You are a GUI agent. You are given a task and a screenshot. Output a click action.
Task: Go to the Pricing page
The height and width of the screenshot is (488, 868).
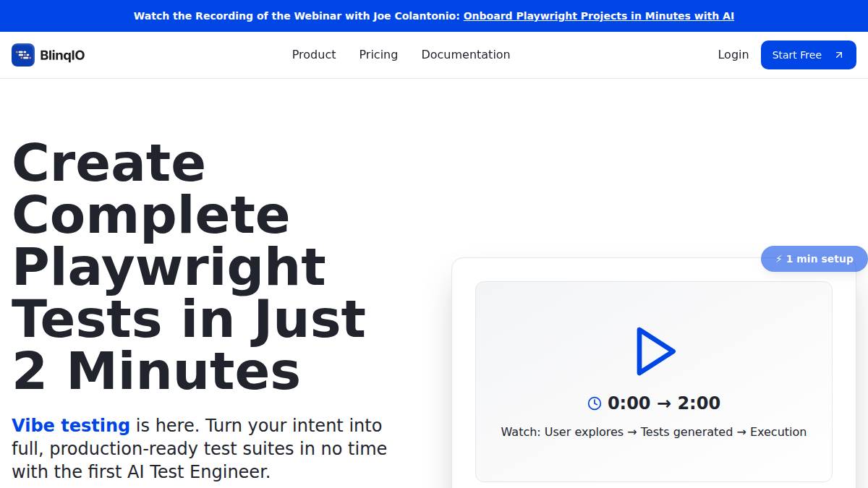point(378,55)
